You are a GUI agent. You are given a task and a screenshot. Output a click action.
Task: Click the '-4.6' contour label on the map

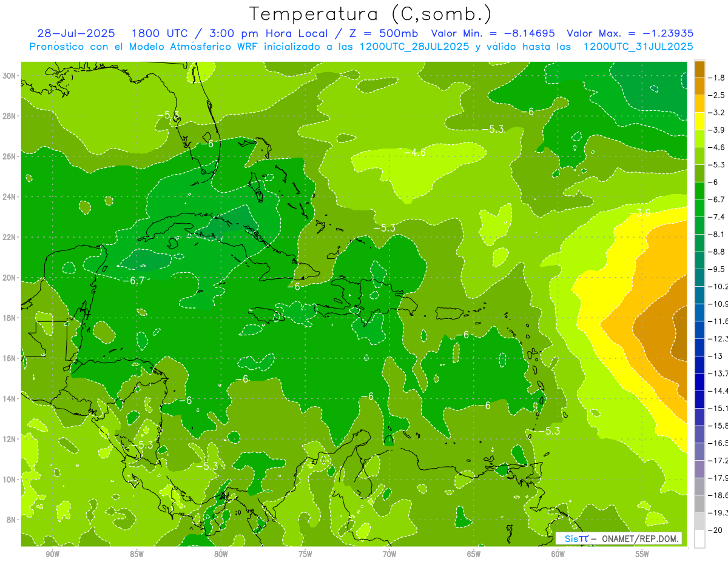[415, 153]
